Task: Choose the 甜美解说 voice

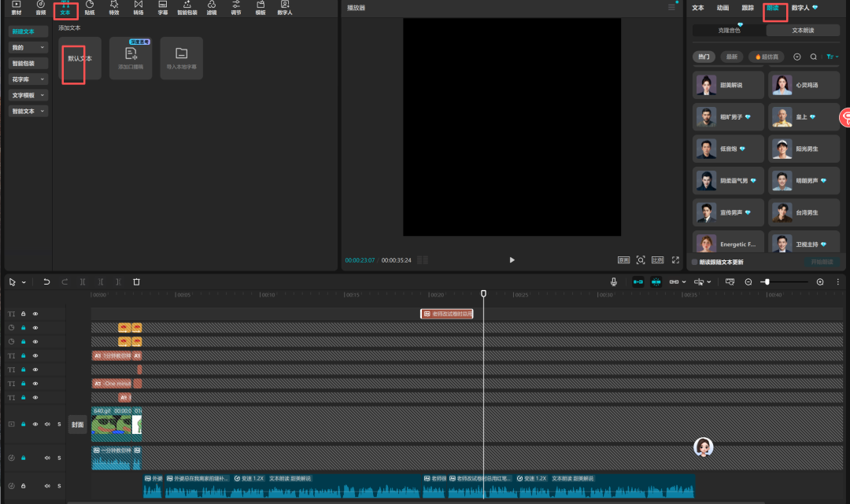Action: click(730, 85)
